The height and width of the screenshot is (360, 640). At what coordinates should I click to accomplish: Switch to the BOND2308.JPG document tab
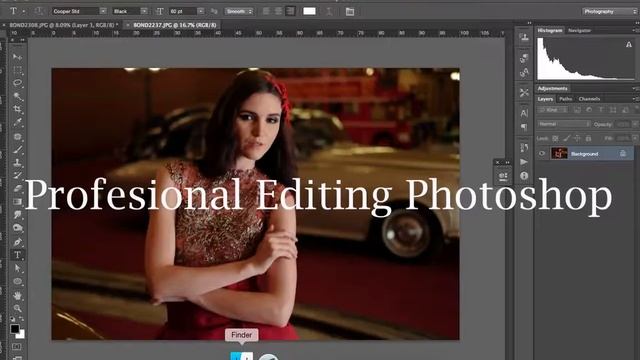point(61,25)
